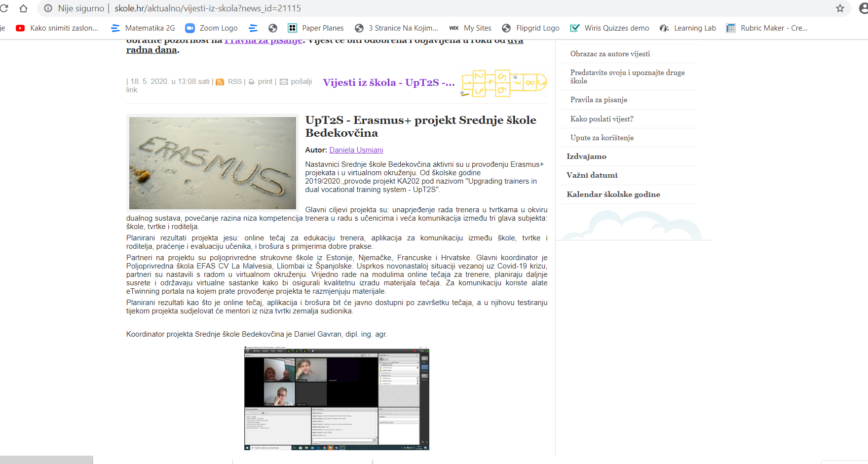Open 'Kalendar školske godine' sidebar section
The image size is (868, 464).
pos(613,194)
